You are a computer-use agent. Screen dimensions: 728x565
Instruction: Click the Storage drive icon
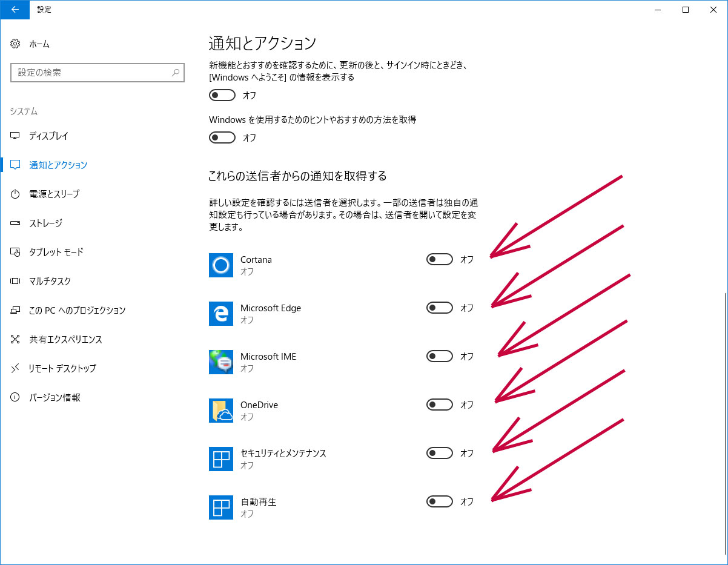(x=16, y=223)
